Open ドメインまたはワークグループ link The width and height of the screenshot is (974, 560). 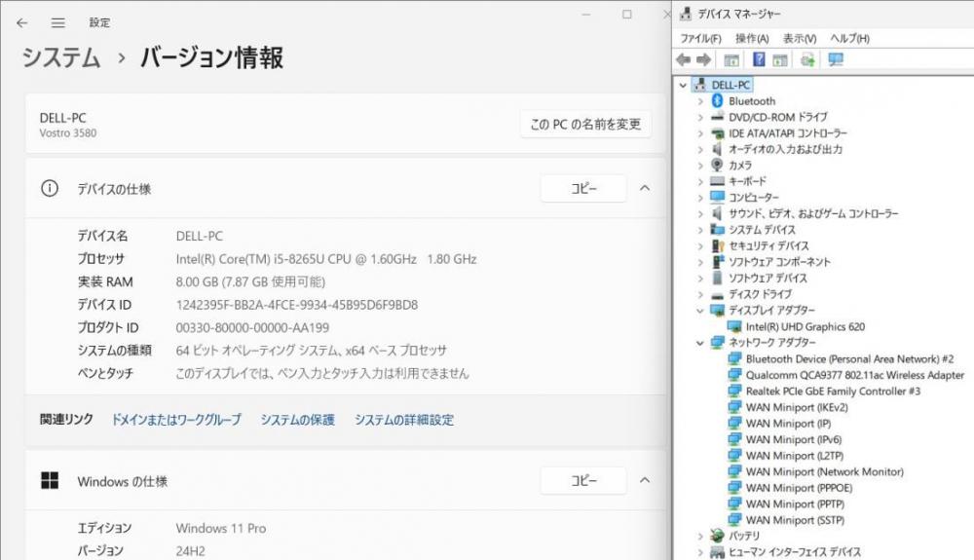175,420
